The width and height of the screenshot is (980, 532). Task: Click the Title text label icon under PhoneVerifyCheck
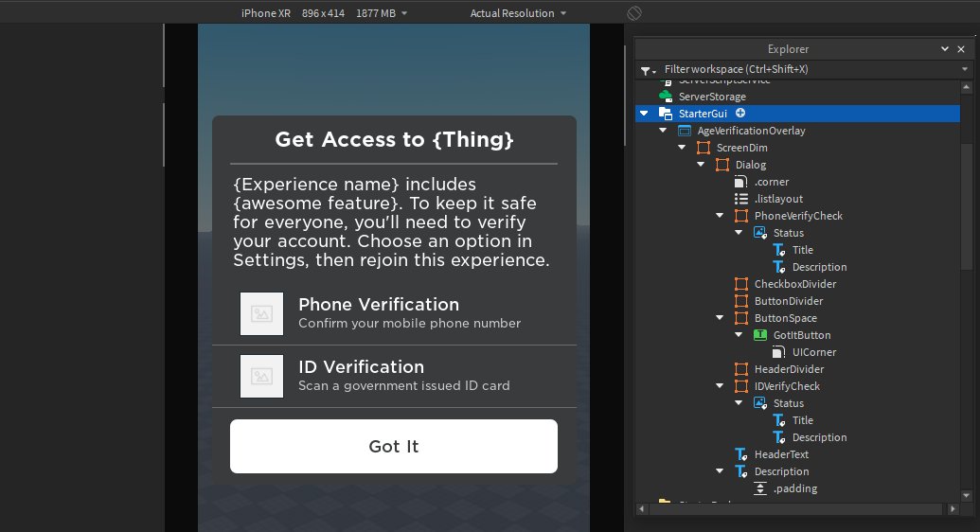point(779,250)
